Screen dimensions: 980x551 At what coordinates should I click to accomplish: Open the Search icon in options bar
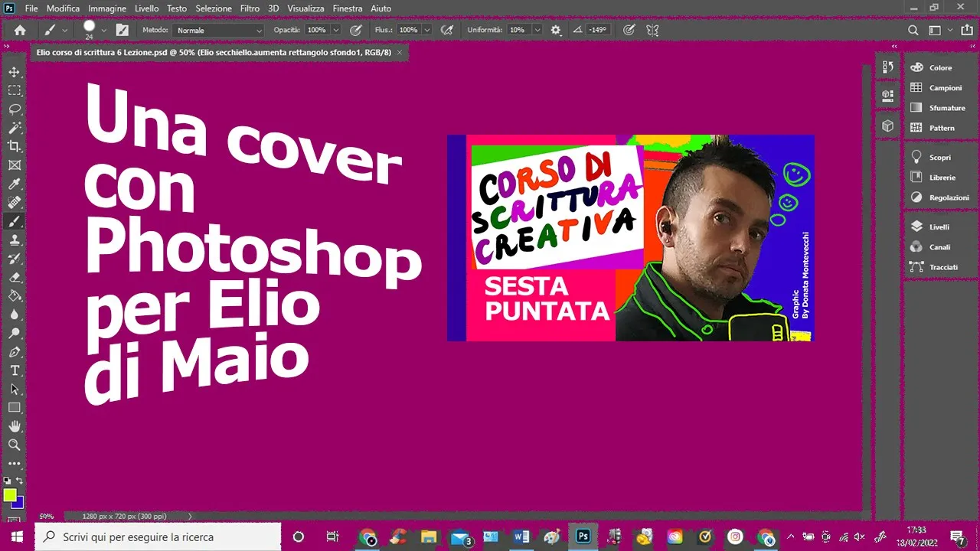point(913,30)
